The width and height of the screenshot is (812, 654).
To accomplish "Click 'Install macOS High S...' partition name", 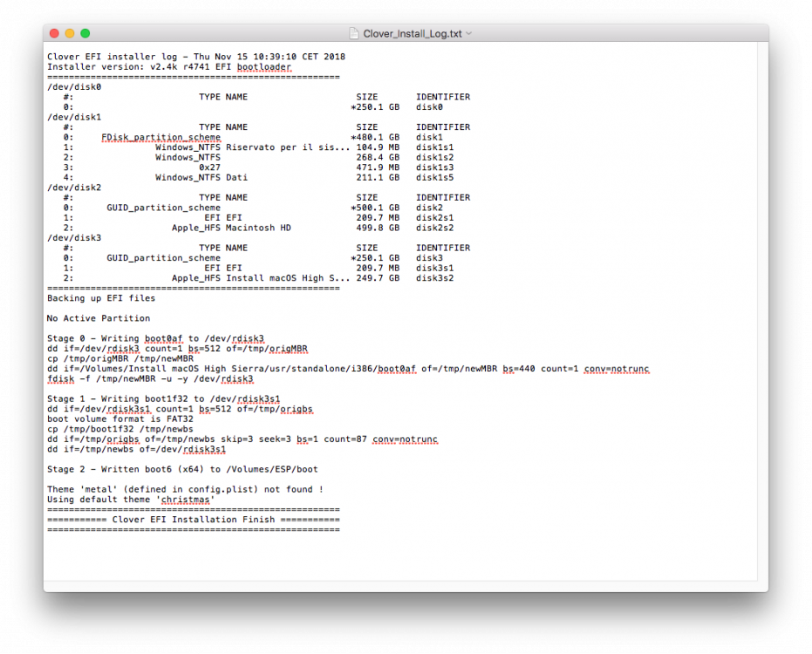I will 288,278.
